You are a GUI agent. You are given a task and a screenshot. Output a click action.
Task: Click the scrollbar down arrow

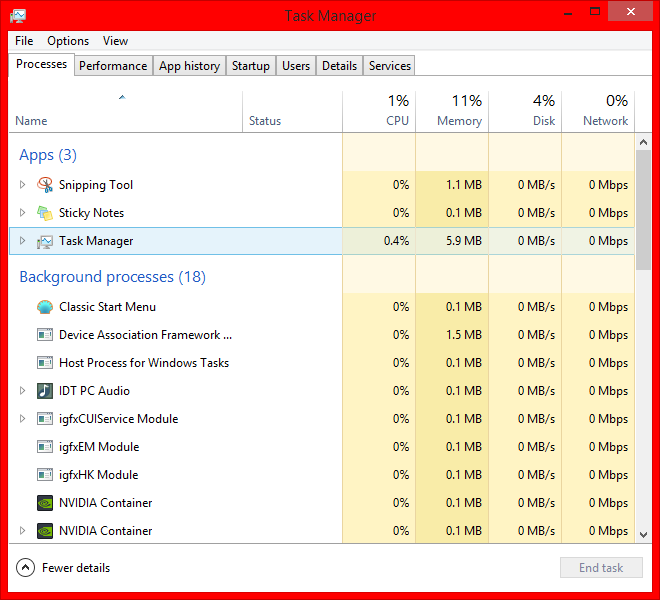click(643, 535)
